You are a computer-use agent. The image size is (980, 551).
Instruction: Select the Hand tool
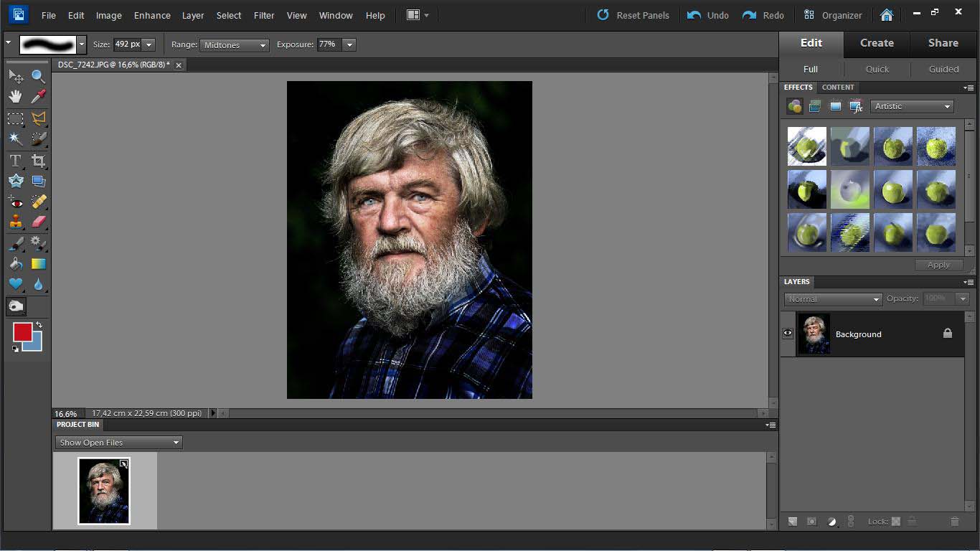click(x=15, y=97)
